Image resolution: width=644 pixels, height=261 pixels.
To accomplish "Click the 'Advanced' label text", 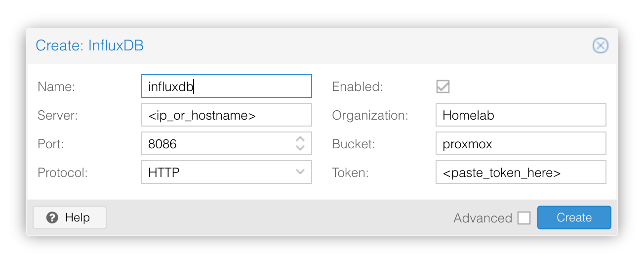I will pos(483,218).
